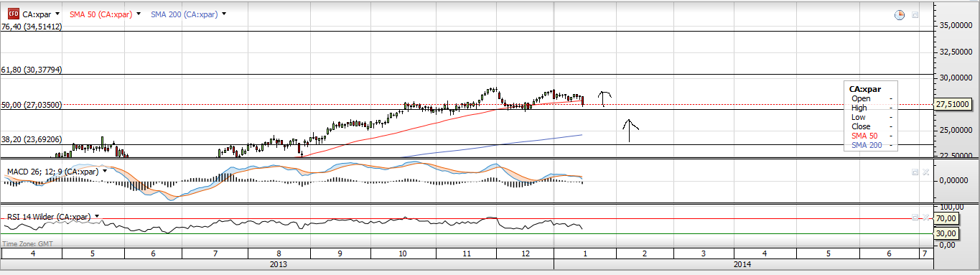Open the CA:xpar instrument dropdown arrow

(57, 14)
